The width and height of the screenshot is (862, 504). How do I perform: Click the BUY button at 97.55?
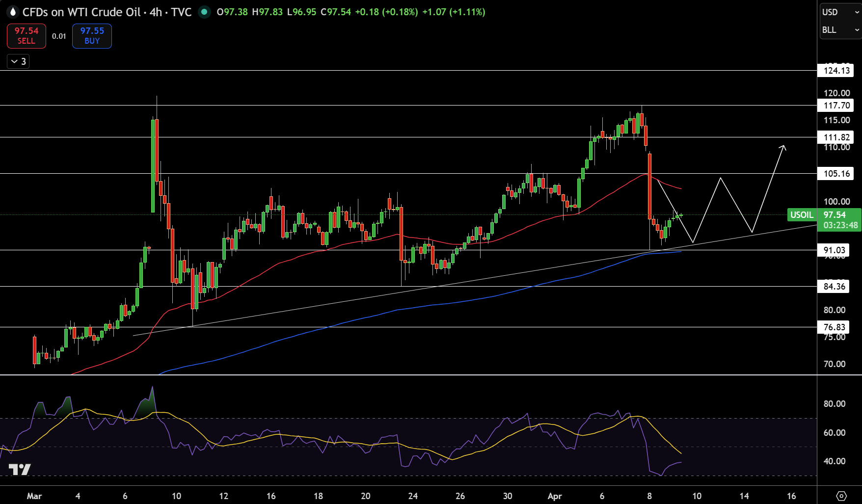92,36
